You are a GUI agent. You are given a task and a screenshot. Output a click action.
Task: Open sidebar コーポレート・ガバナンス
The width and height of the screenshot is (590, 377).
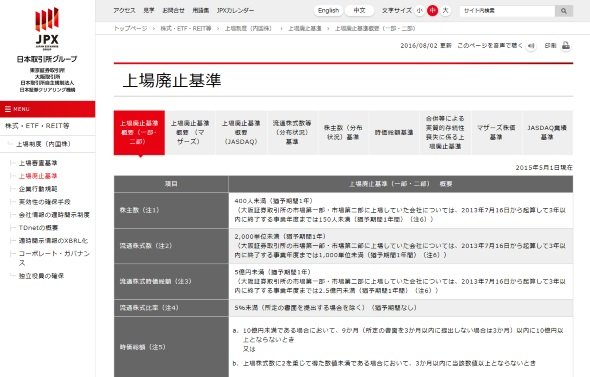(x=54, y=258)
